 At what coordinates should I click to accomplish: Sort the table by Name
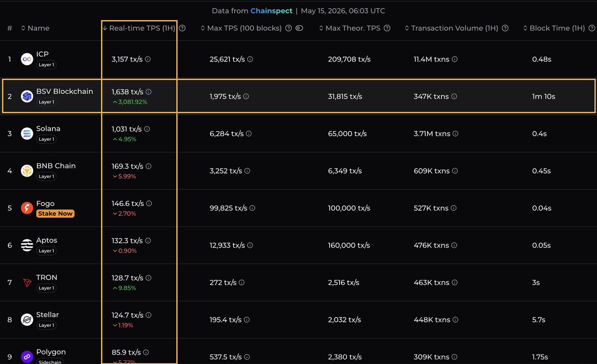point(35,28)
